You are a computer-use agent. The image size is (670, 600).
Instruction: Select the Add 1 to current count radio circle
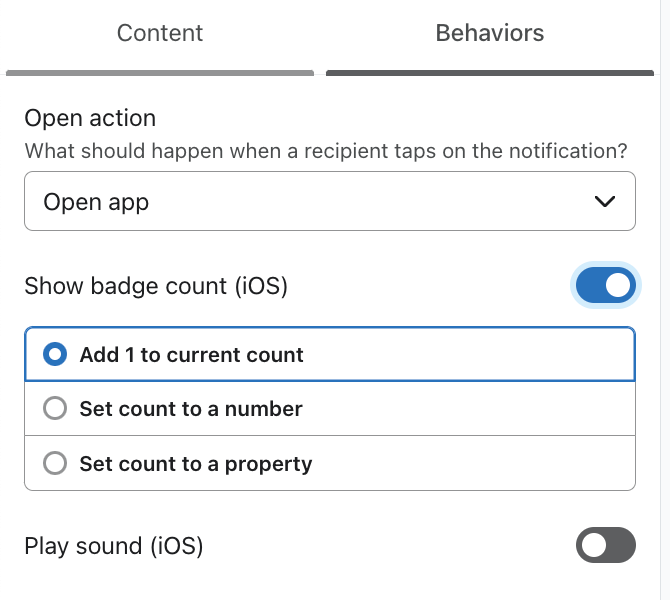click(57, 355)
